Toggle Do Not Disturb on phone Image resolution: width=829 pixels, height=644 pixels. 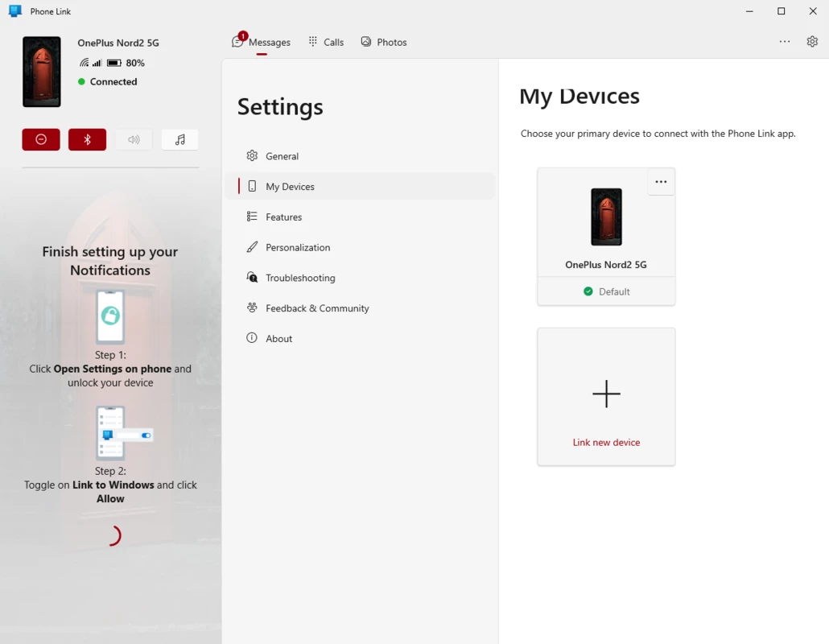pyautogui.click(x=41, y=139)
